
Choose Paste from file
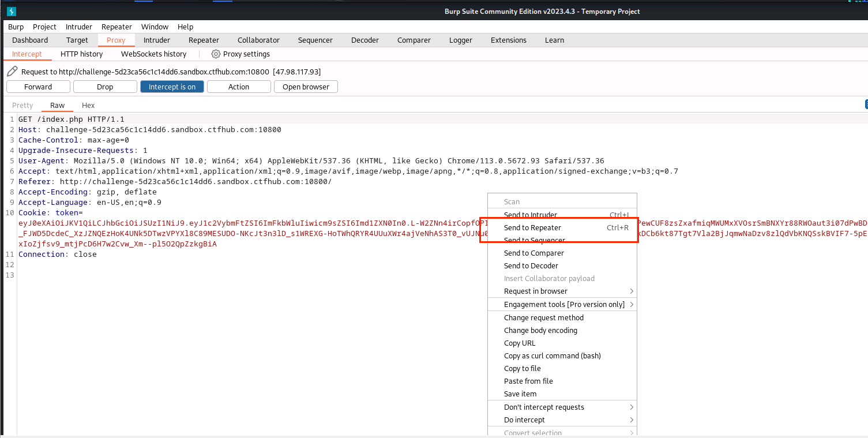click(562, 381)
